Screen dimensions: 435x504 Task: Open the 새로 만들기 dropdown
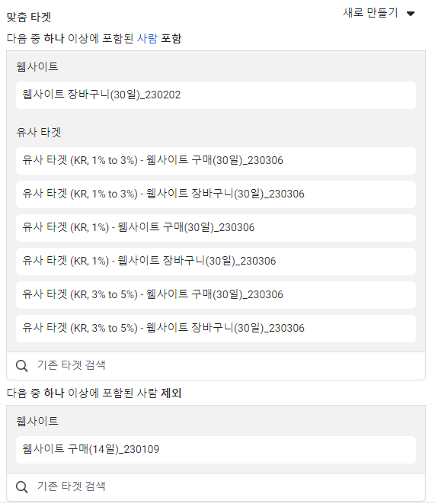379,13
